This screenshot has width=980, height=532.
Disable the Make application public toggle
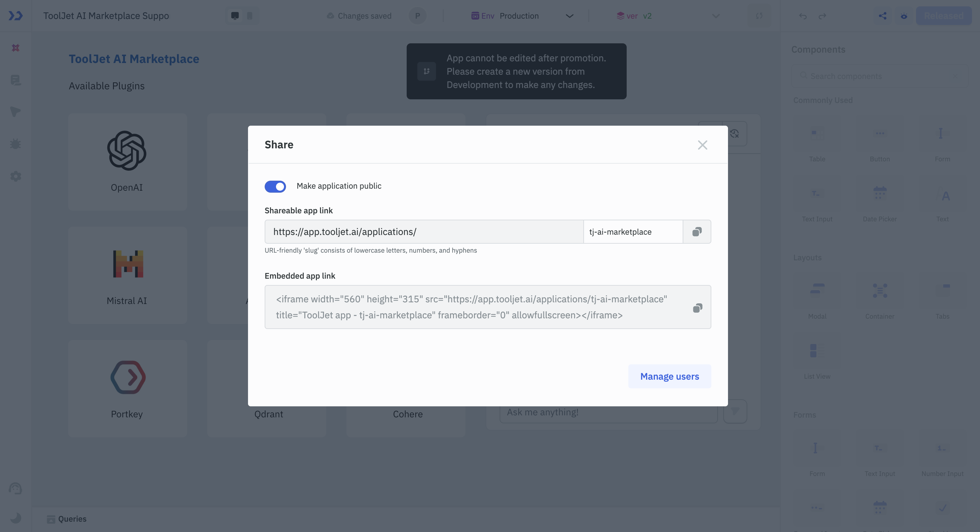tap(275, 186)
